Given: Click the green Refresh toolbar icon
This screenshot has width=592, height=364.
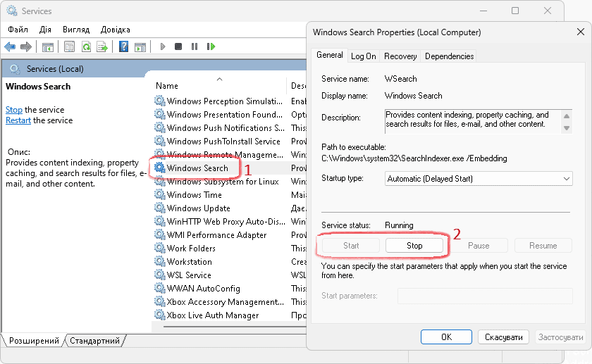Looking at the screenshot, I should point(87,46).
